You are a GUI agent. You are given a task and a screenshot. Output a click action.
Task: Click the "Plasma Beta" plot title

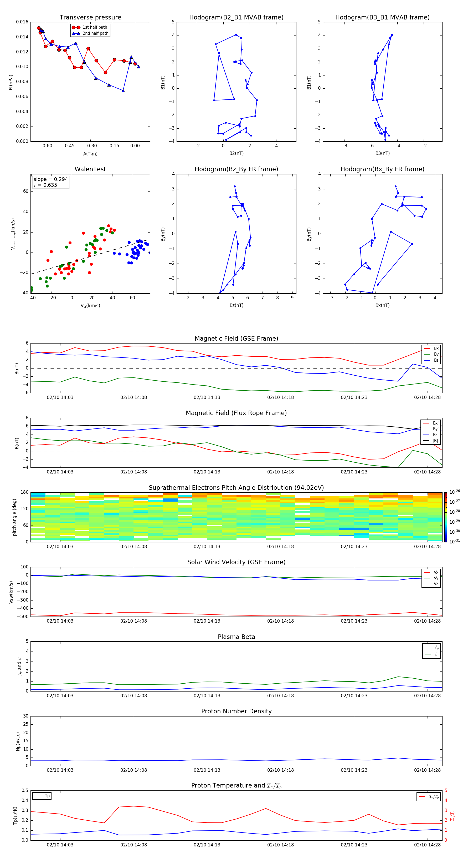(236, 637)
